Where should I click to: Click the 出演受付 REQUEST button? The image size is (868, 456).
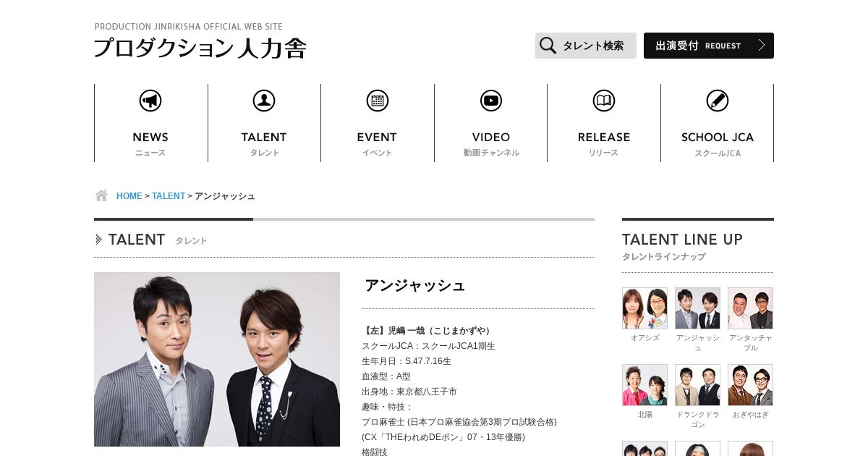[709, 46]
